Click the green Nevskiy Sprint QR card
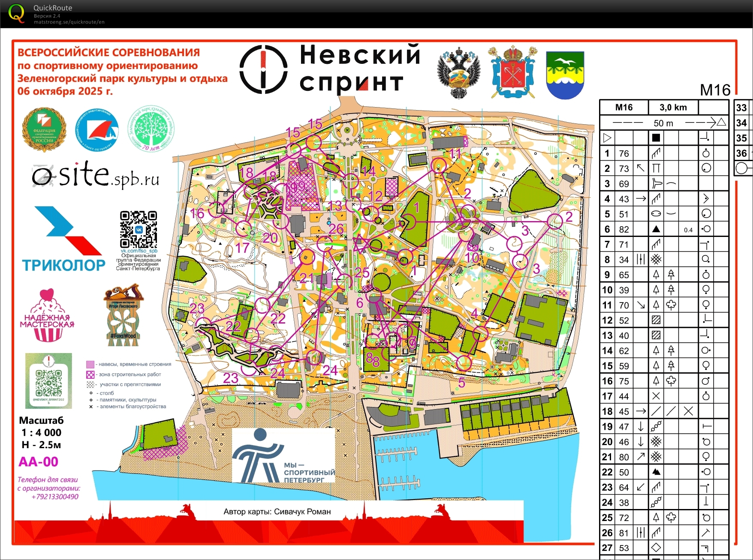753x560 pixels. click(x=48, y=380)
